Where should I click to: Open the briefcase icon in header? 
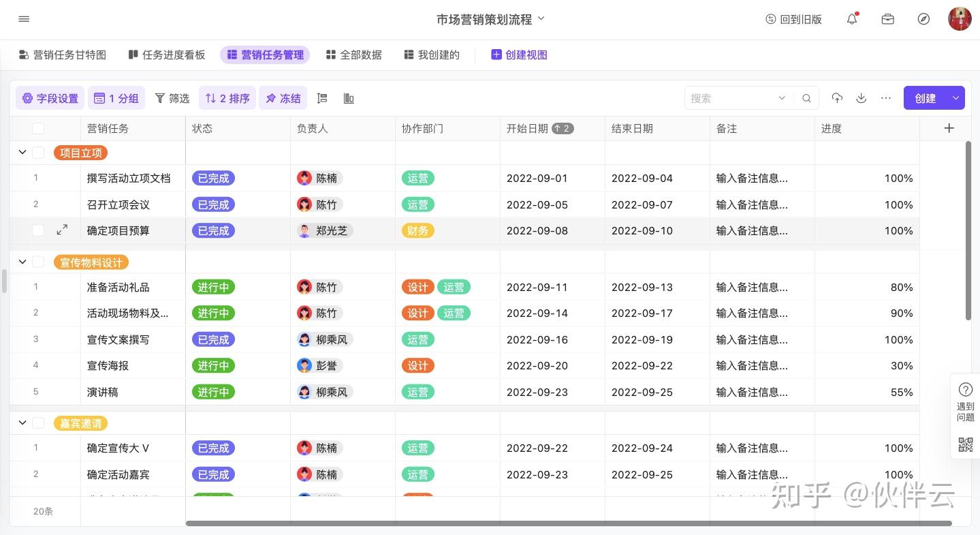(x=887, y=19)
